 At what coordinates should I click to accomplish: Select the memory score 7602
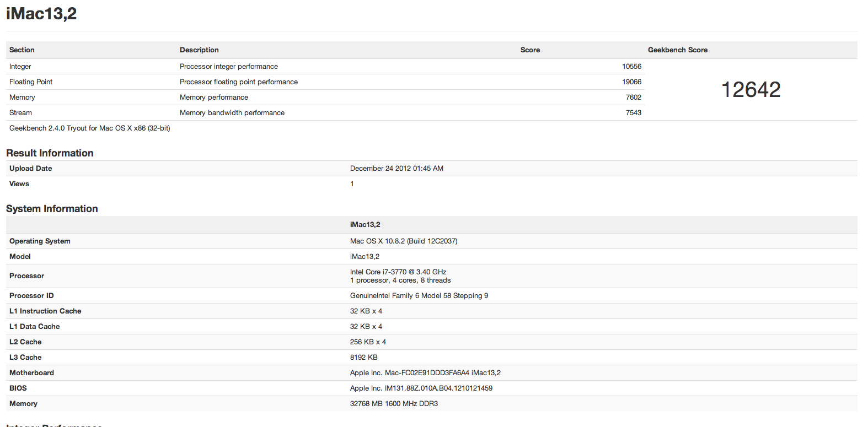[x=634, y=97]
